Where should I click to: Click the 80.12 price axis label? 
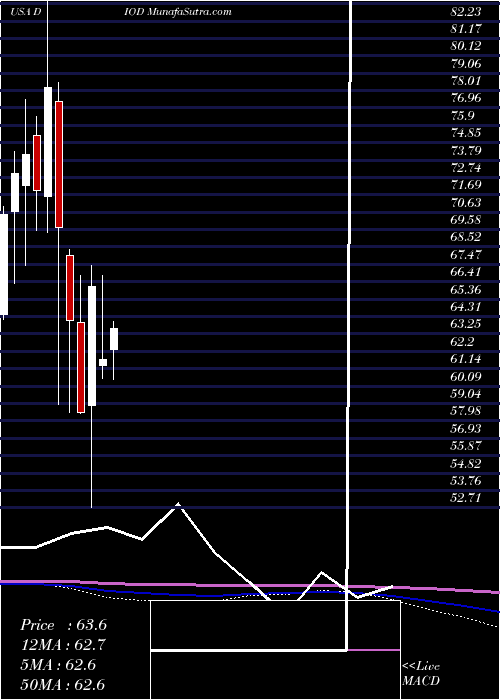tap(465, 47)
